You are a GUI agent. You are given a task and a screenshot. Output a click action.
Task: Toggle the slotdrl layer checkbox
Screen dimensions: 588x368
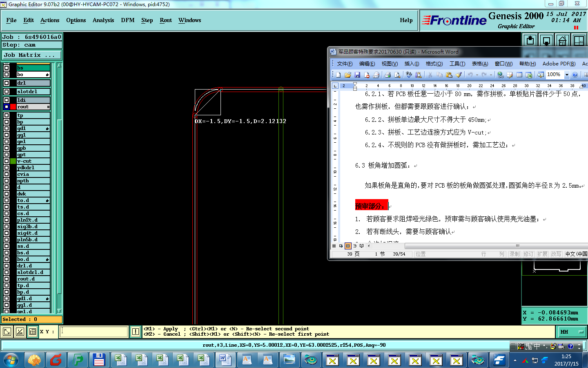click(7, 92)
